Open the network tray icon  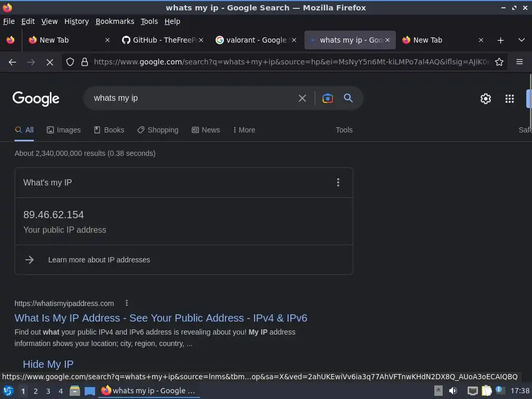(x=472, y=391)
